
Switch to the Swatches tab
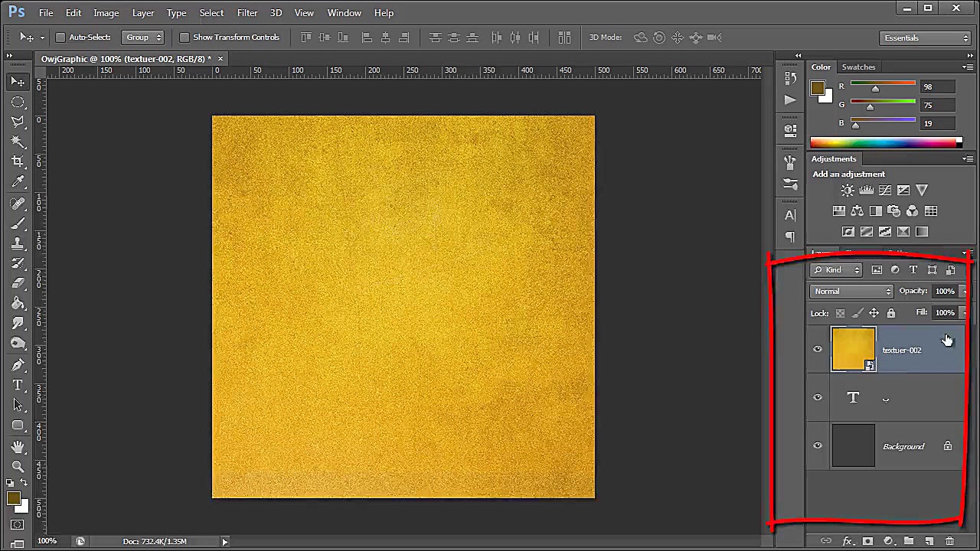click(858, 67)
